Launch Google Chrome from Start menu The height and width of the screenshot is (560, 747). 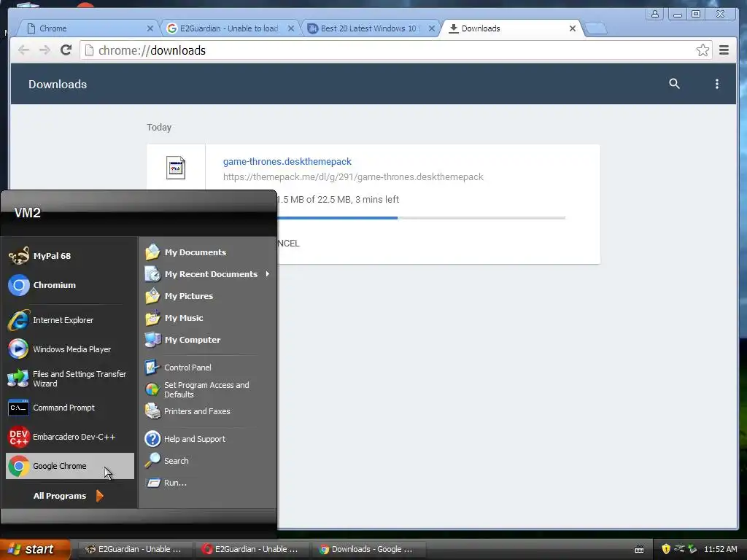point(69,466)
